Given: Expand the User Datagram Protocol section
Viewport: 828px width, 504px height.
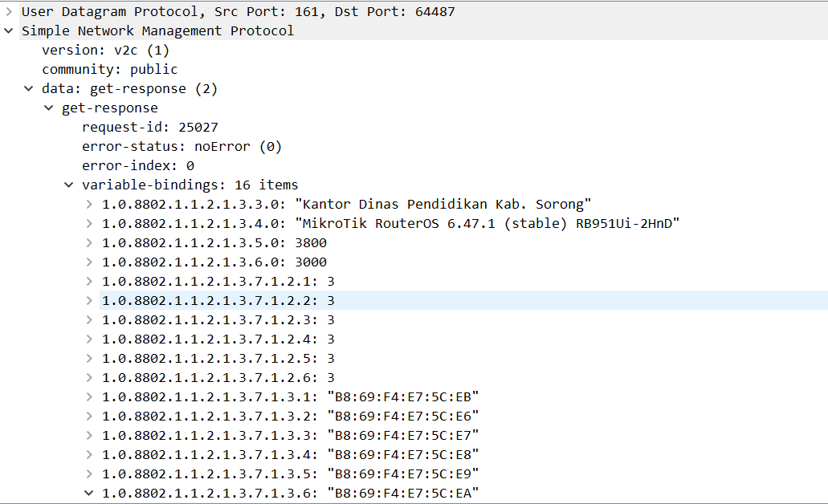Looking at the screenshot, I should click(x=9, y=11).
